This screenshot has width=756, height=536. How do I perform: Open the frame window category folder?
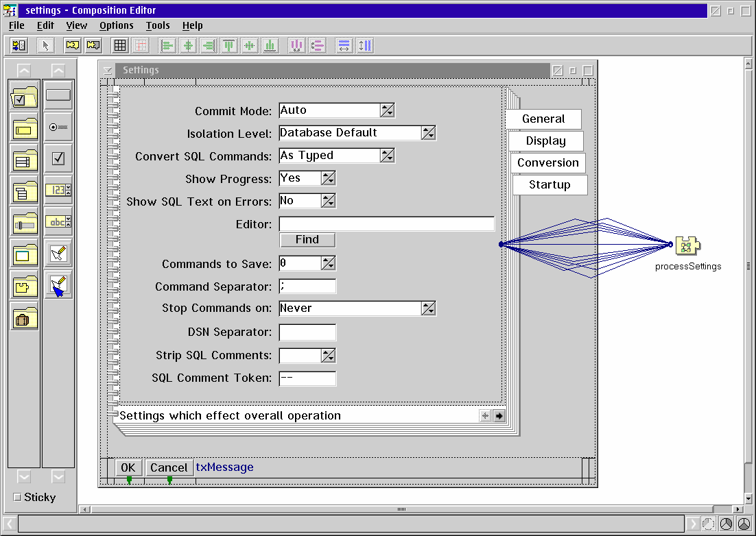[23, 254]
